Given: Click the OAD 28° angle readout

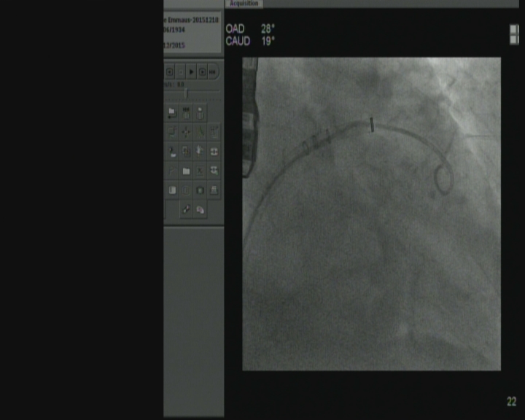Looking at the screenshot, I should [x=250, y=29].
